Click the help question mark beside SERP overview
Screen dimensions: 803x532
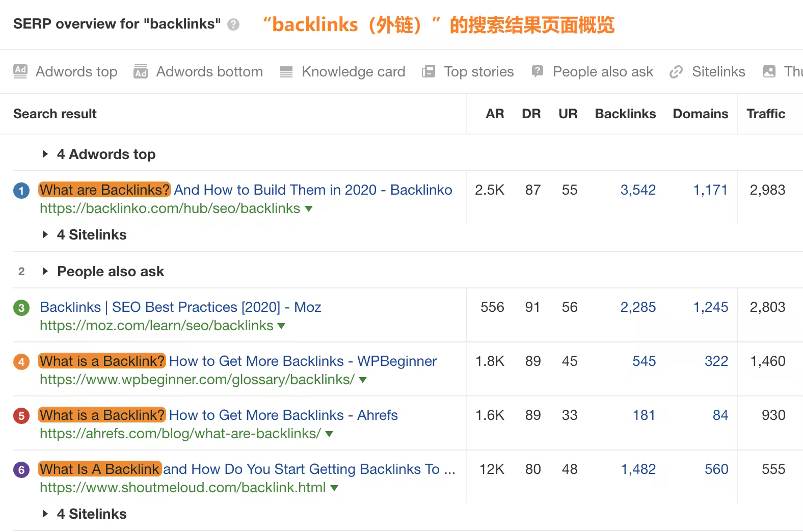click(x=233, y=24)
